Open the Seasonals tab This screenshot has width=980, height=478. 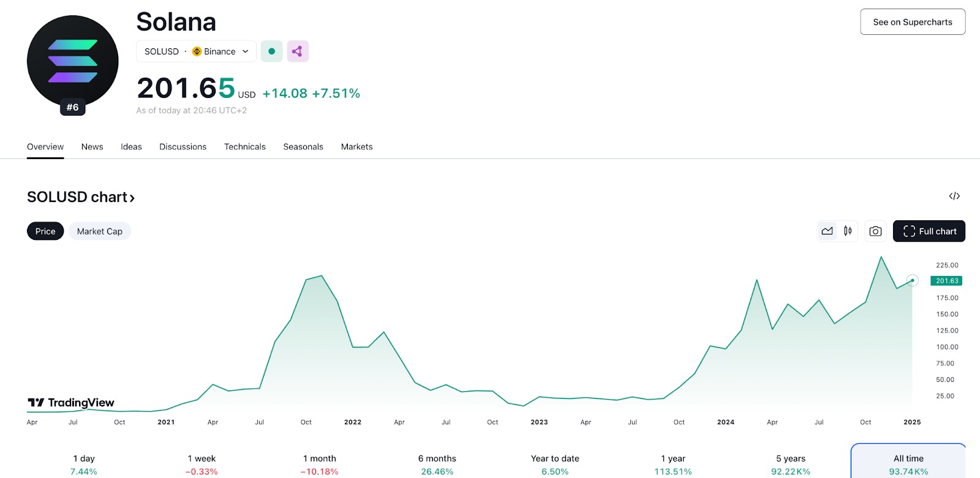[303, 147]
